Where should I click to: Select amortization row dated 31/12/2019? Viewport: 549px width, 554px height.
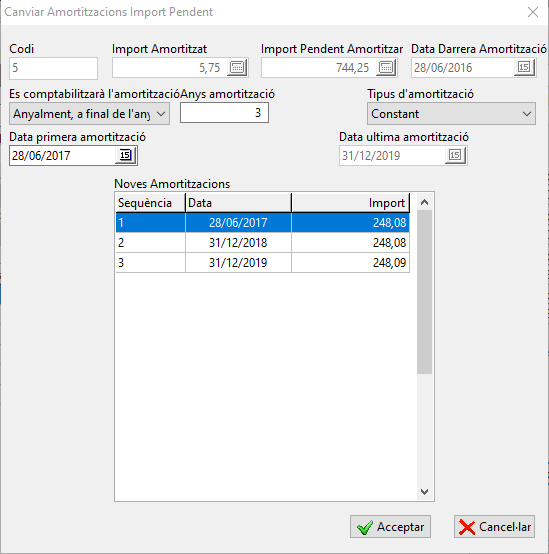pos(262,263)
